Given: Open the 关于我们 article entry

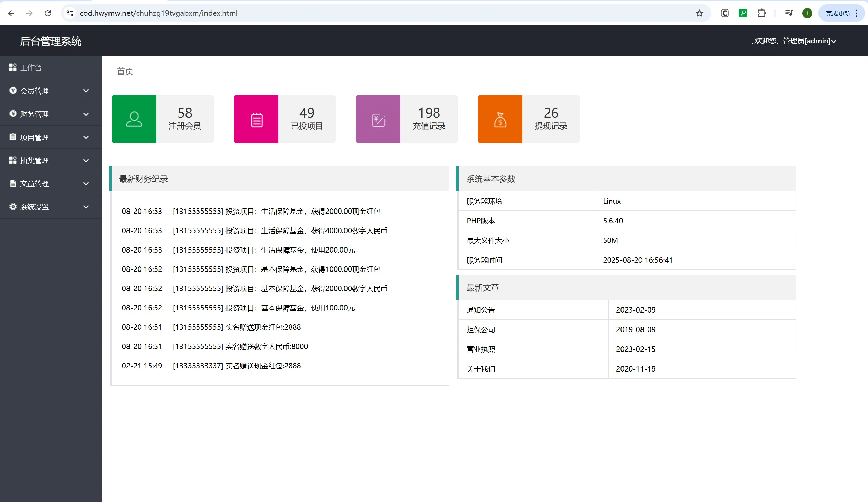Looking at the screenshot, I should point(480,369).
